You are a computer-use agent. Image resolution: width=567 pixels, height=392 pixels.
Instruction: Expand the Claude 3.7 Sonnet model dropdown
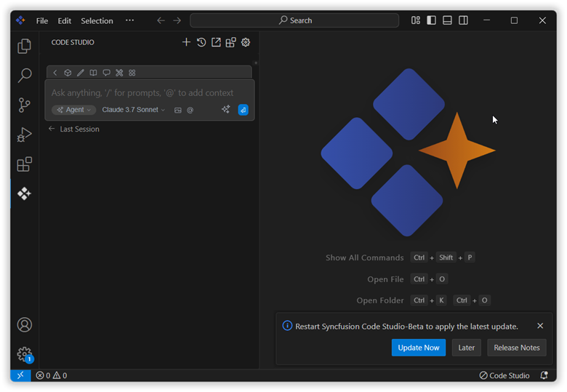click(133, 110)
